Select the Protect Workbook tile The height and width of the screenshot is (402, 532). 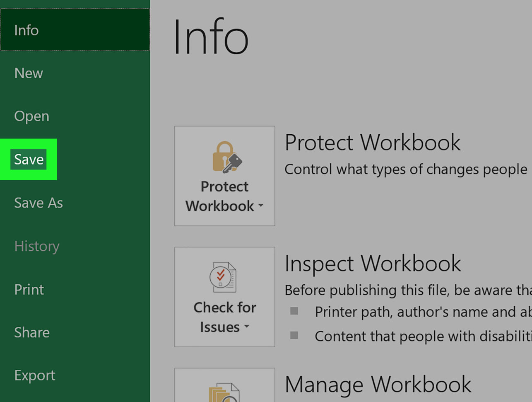click(x=224, y=176)
